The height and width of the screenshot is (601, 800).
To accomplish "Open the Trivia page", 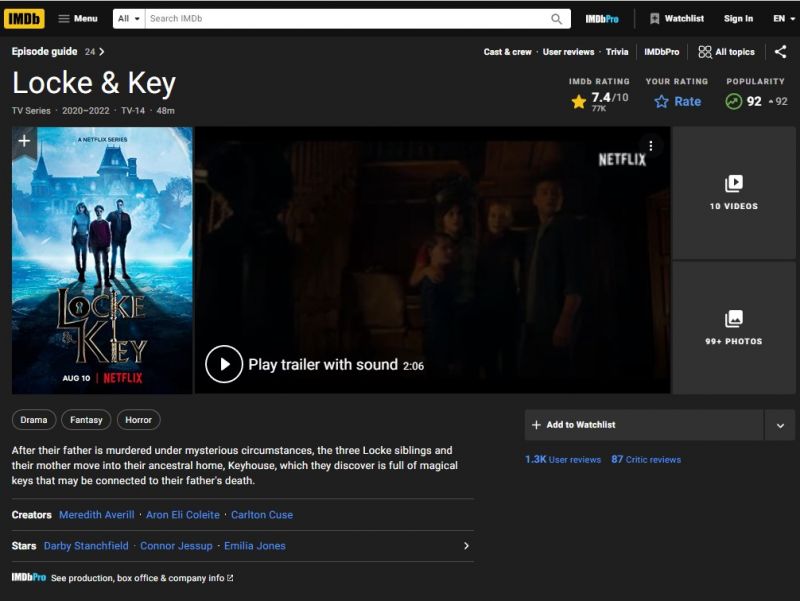I will (x=617, y=52).
